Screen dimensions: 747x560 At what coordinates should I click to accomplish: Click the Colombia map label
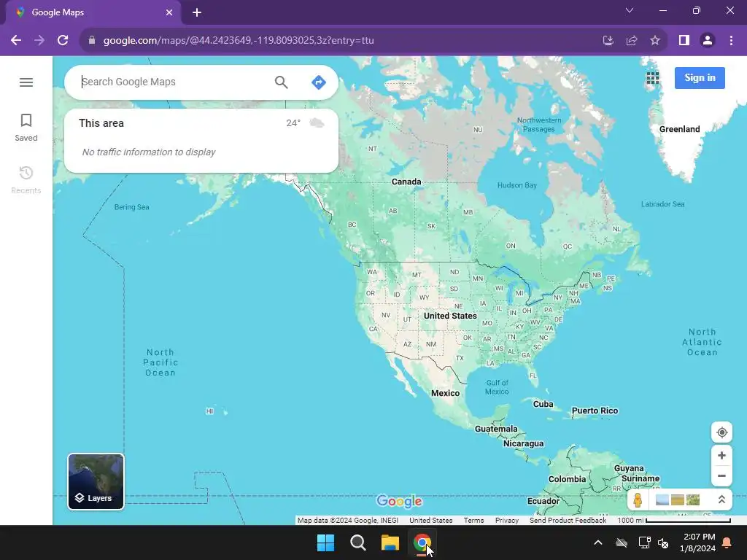point(567,480)
